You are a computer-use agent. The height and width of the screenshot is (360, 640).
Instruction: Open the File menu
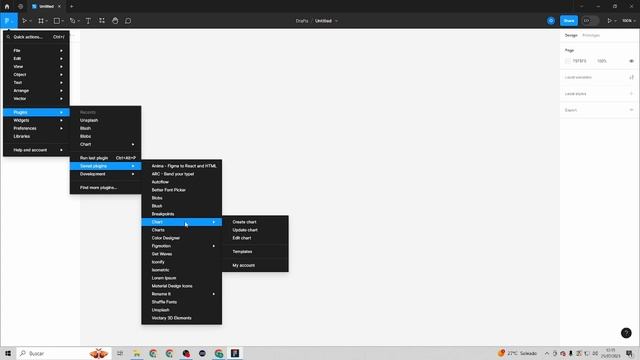(x=36, y=51)
